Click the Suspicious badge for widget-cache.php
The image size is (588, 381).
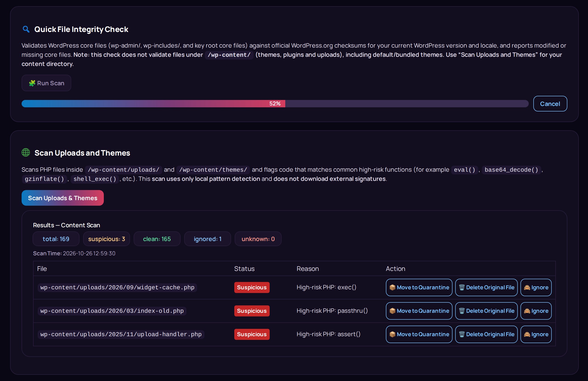tap(252, 287)
